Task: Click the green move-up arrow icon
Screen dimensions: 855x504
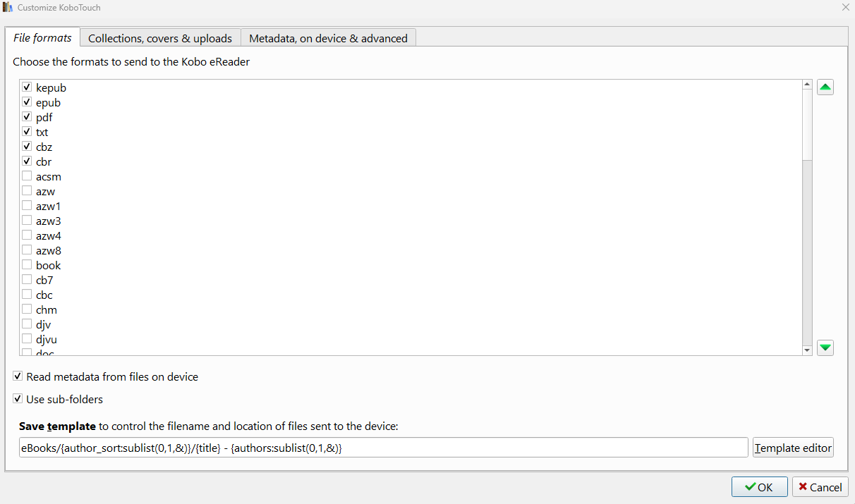Action: 825,88
